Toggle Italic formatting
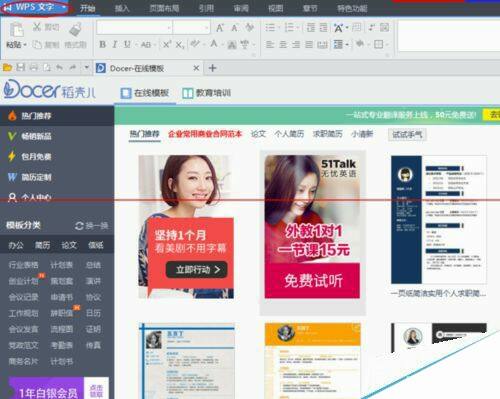This screenshot has height=399, width=500. (x=115, y=44)
